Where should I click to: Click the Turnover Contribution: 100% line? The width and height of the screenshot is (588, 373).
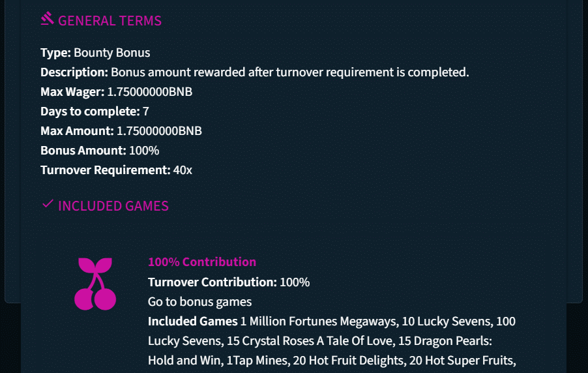(229, 282)
